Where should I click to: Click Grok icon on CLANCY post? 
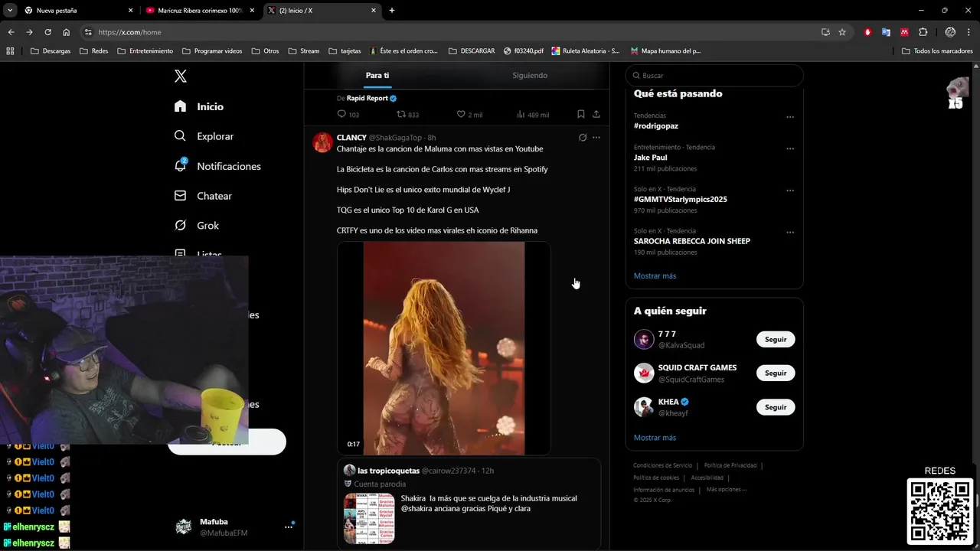point(583,138)
